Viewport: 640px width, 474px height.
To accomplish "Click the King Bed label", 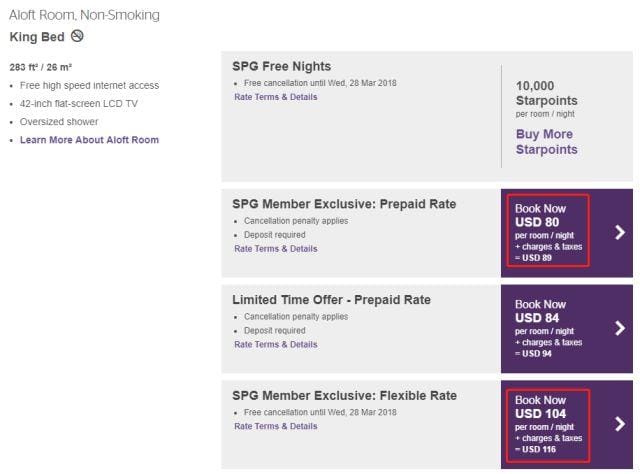I will coord(38,37).
